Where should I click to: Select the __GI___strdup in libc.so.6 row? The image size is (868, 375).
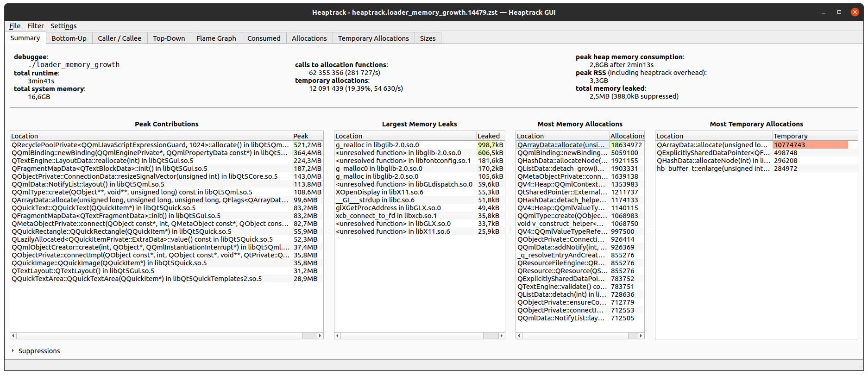pyautogui.click(x=420, y=200)
